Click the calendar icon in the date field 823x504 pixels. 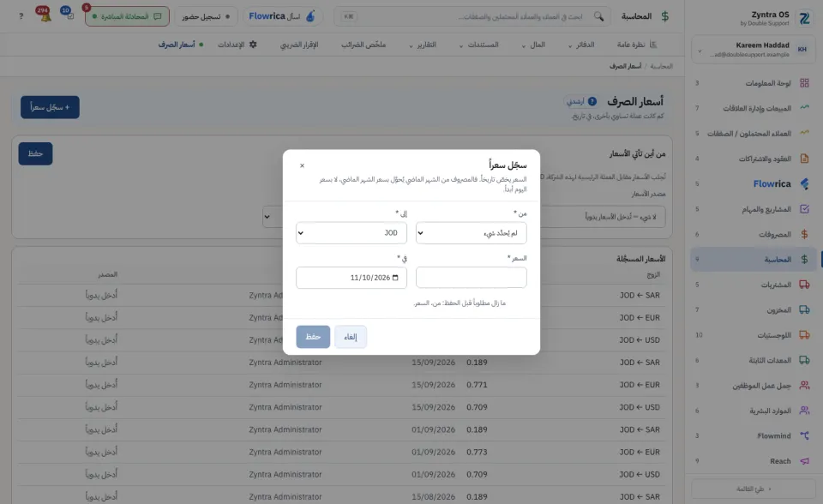(395, 278)
